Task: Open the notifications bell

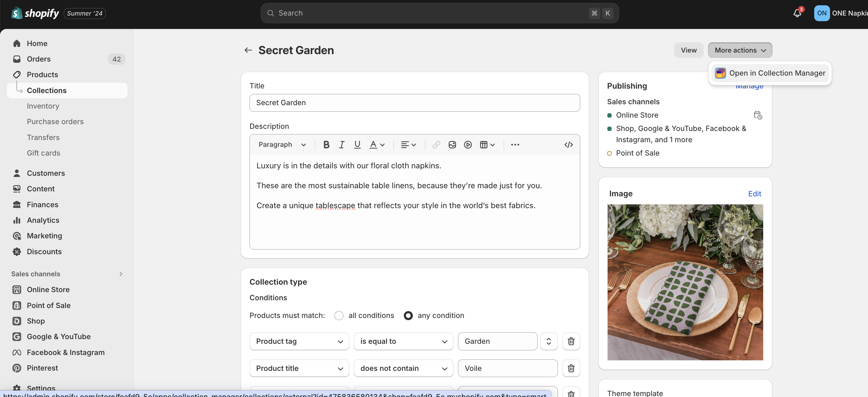Action: 797,13
